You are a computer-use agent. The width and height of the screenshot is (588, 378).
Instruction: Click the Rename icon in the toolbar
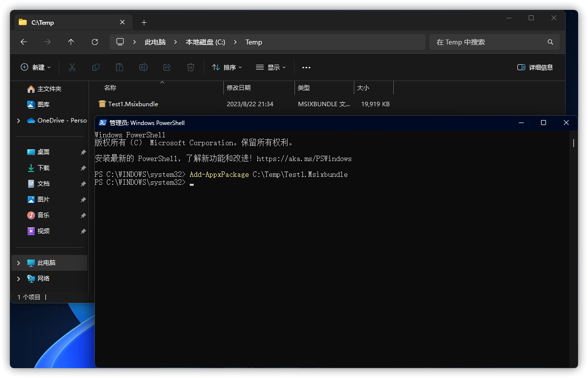pyautogui.click(x=143, y=67)
